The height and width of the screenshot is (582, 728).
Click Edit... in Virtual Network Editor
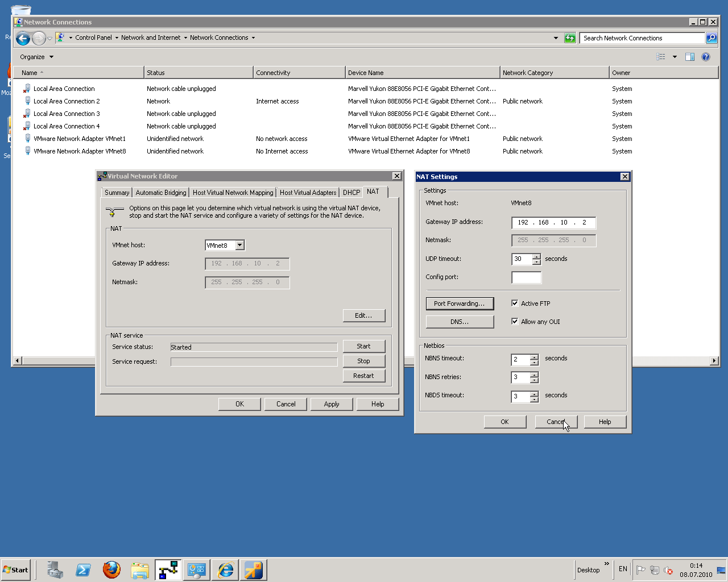coord(364,315)
